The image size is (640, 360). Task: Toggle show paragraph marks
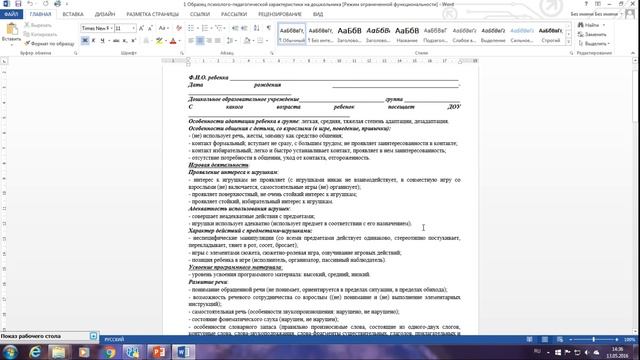point(269,28)
